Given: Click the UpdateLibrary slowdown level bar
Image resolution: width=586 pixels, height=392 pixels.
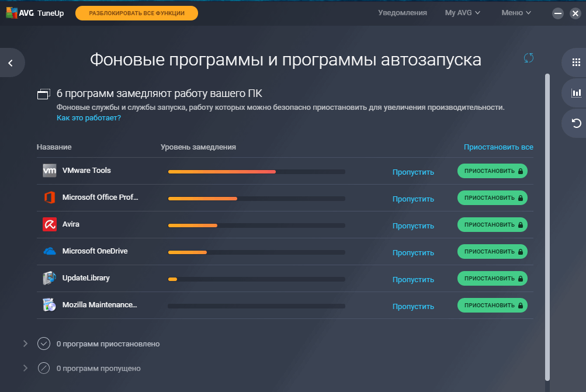Looking at the screenshot, I should point(256,279).
